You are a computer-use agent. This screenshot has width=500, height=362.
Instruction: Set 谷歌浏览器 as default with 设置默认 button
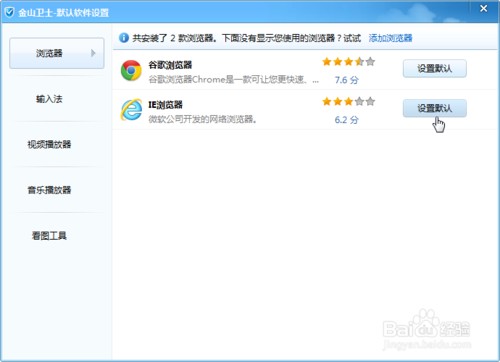pos(435,69)
